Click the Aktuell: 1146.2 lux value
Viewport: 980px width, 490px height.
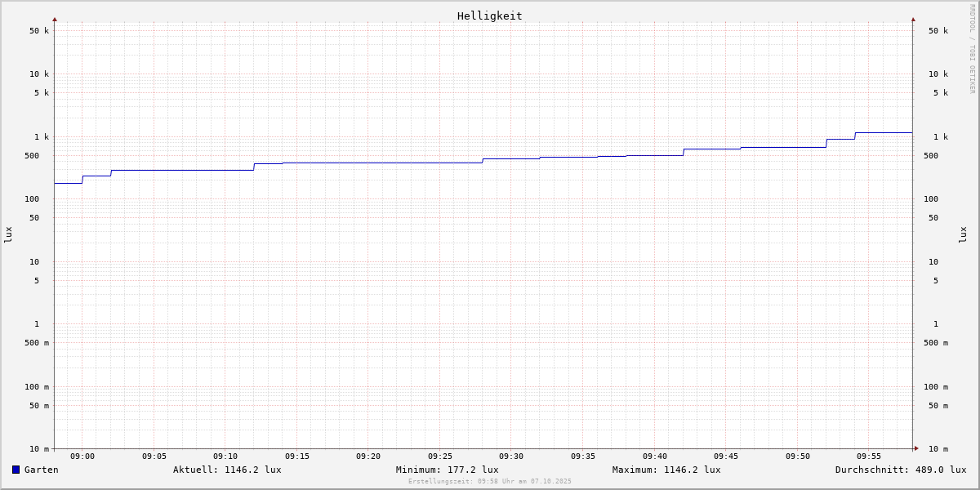click(x=227, y=470)
